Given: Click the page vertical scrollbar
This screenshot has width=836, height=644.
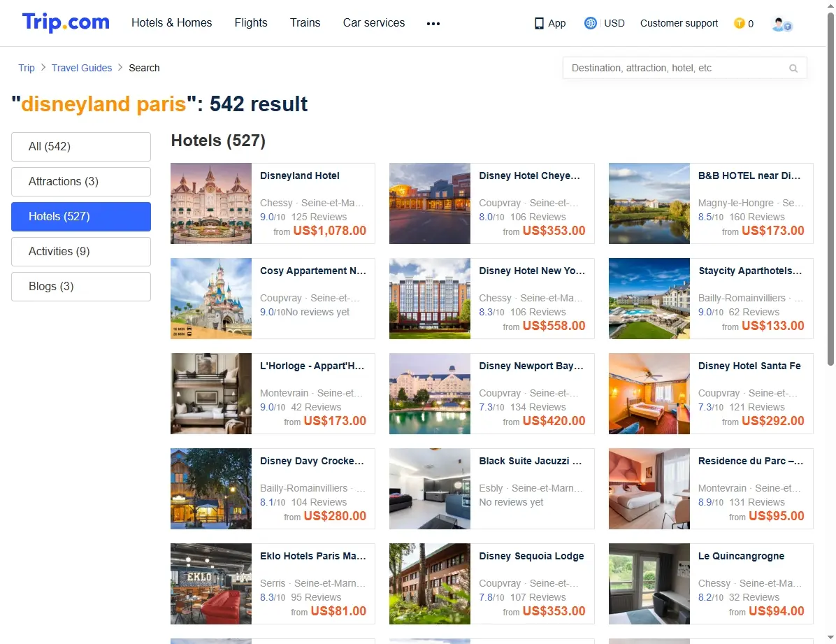Looking at the screenshot, I should [830, 189].
